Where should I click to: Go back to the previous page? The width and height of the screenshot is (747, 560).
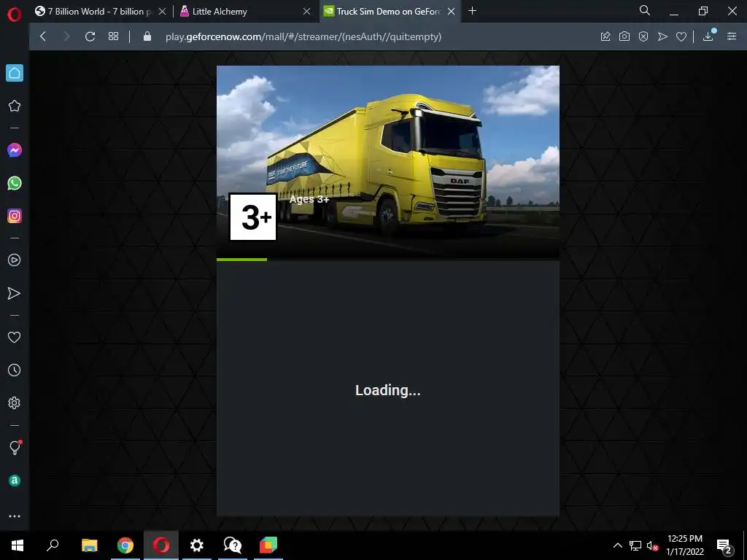(x=43, y=36)
